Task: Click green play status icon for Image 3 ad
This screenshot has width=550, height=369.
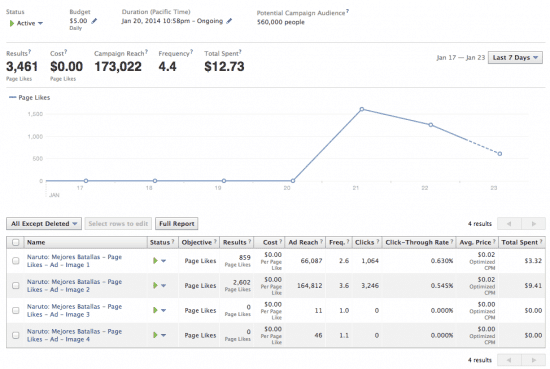Action: 155,310
